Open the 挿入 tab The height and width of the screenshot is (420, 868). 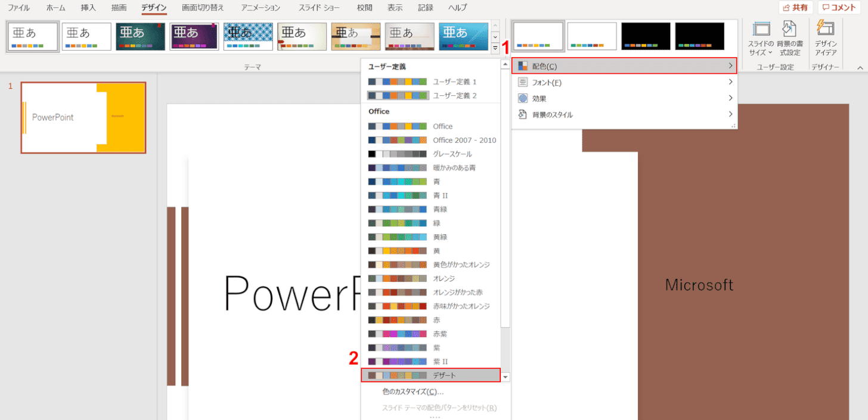(x=88, y=8)
